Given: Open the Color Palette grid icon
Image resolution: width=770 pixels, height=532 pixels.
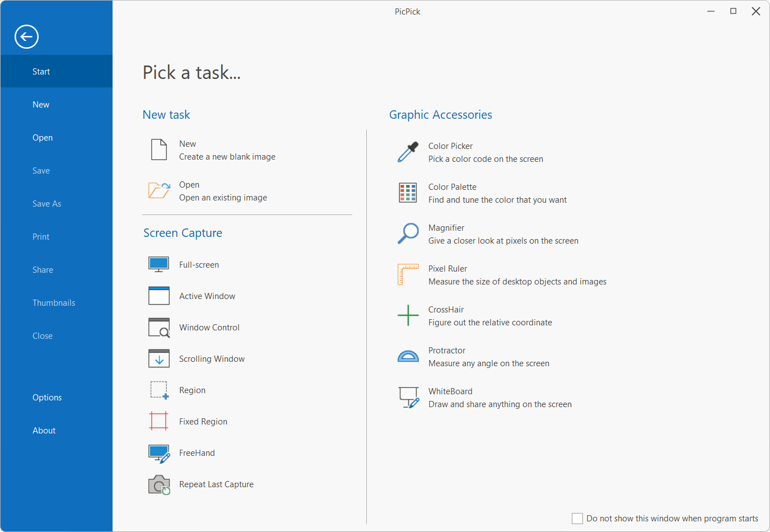Looking at the screenshot, I should coord(408,193).
